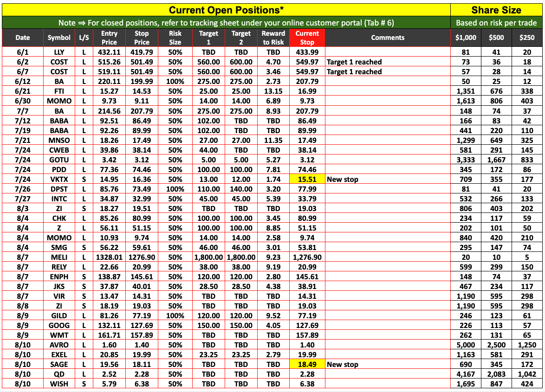
Task: Click the "New stop" comment in VKTX row
Action: click(x=343, y=179)
